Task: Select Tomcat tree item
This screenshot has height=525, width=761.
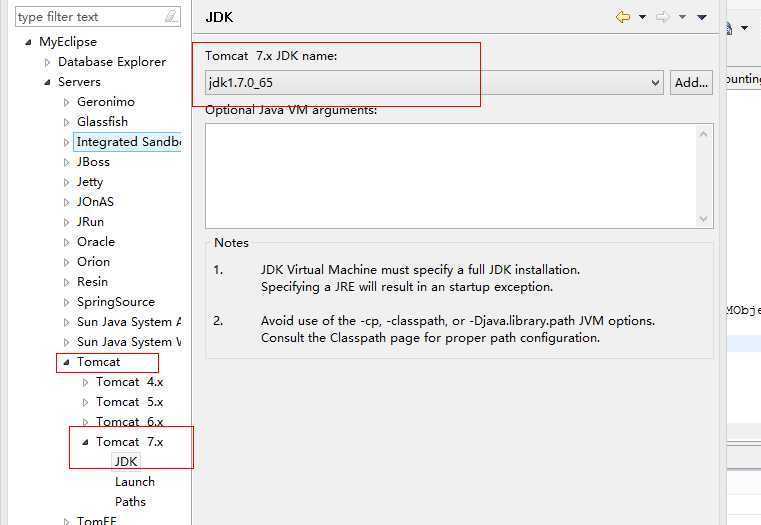Action: pos(99,361)
